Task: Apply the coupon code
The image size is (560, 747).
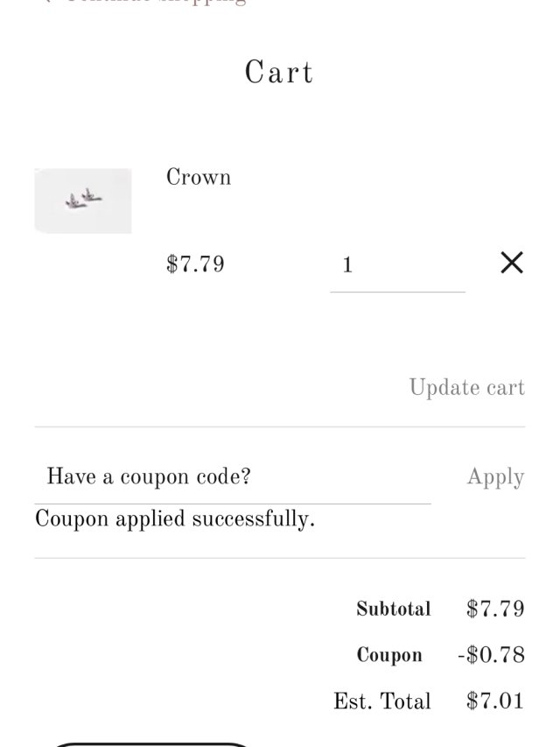Action: [495, 477]
